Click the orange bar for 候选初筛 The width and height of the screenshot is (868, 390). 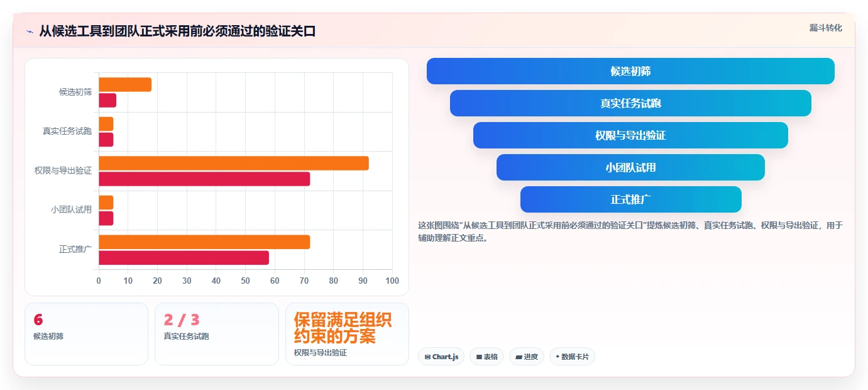(125, 84)
